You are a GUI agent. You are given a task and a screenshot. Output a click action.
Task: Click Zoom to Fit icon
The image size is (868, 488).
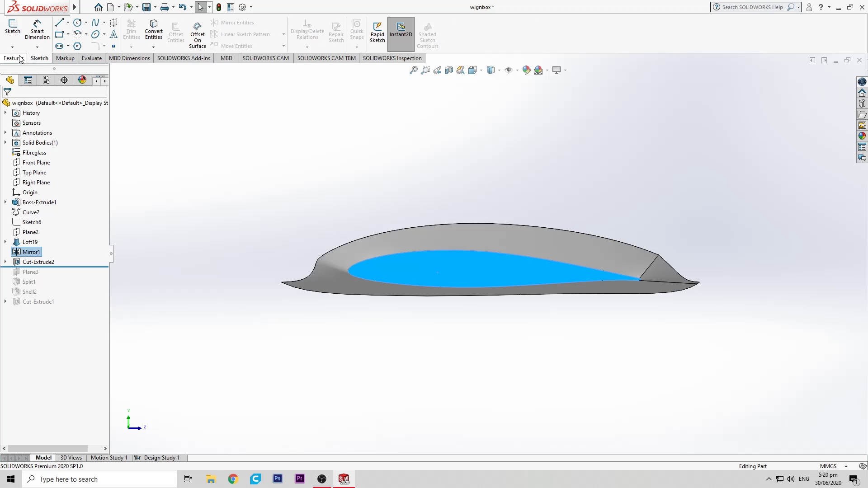tap(413, 70)
